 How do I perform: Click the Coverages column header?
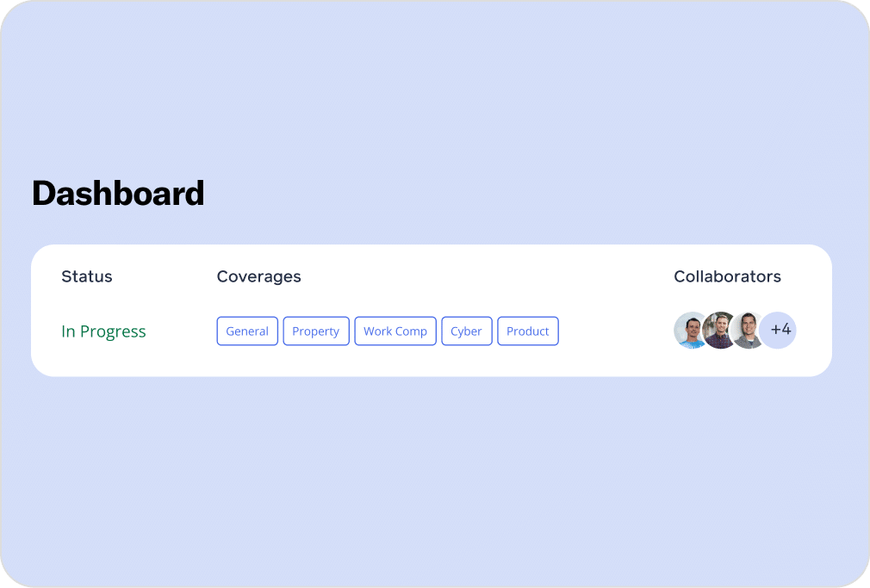pyautogui.click(x=258, y=276)
